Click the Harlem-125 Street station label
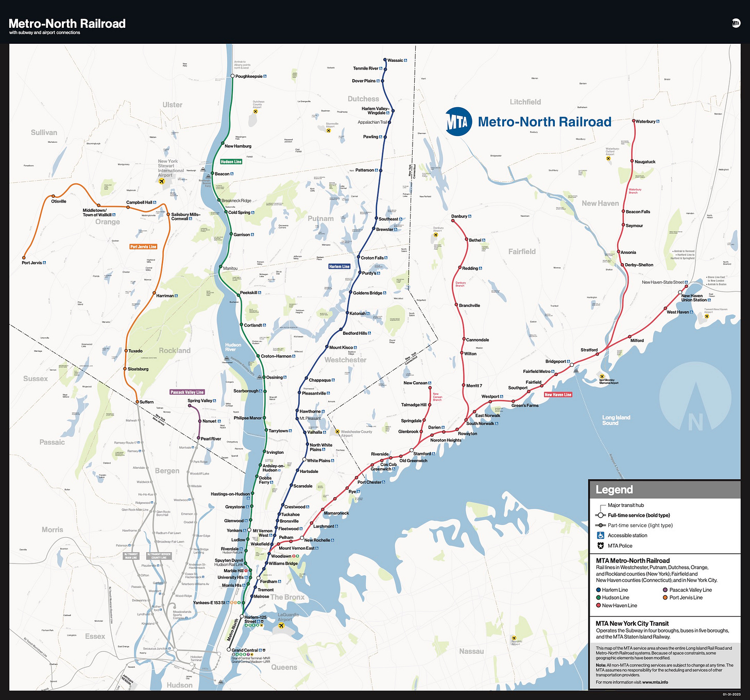This screenshot has height=700, width=750. click(255, 619)
